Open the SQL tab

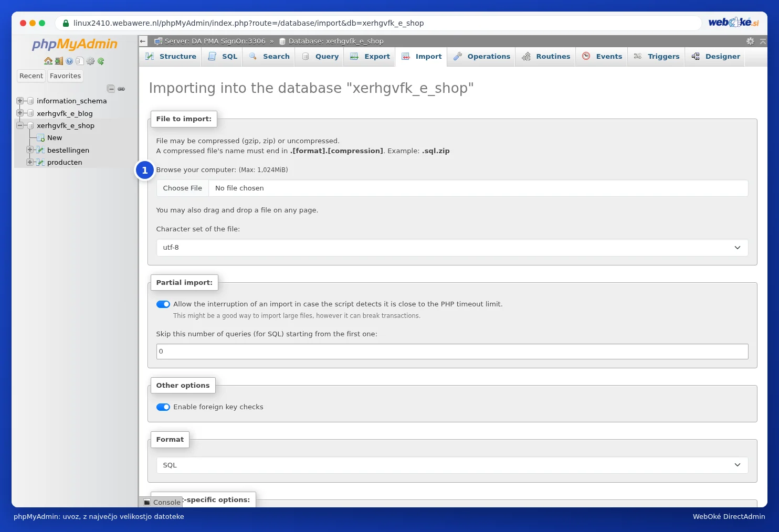(x=223, y=57)
